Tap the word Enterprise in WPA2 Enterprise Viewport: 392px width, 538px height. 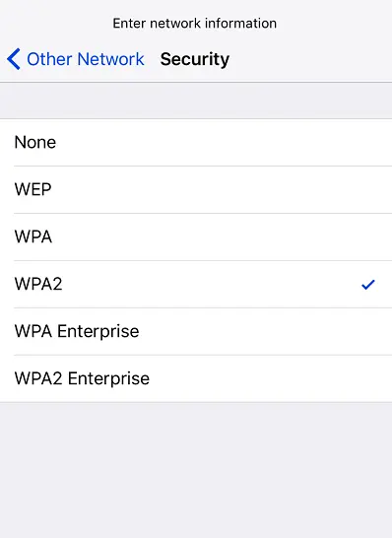tap(108, 379)
